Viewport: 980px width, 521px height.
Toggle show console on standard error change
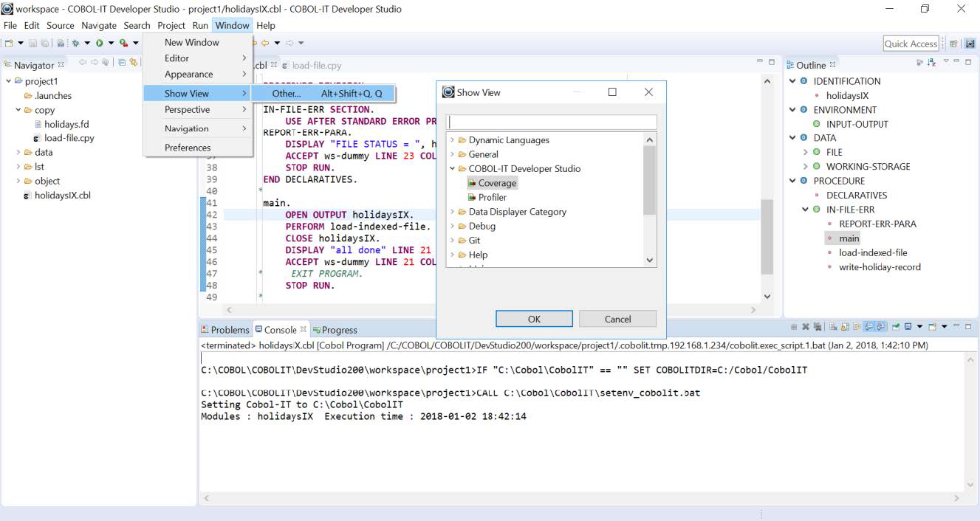coord(881,327)
